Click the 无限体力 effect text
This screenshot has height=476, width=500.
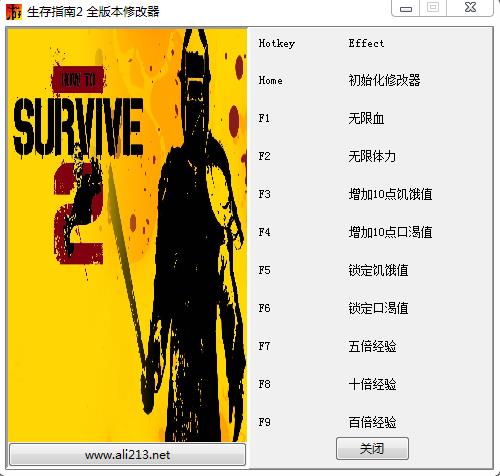click(x=372, y=156)
